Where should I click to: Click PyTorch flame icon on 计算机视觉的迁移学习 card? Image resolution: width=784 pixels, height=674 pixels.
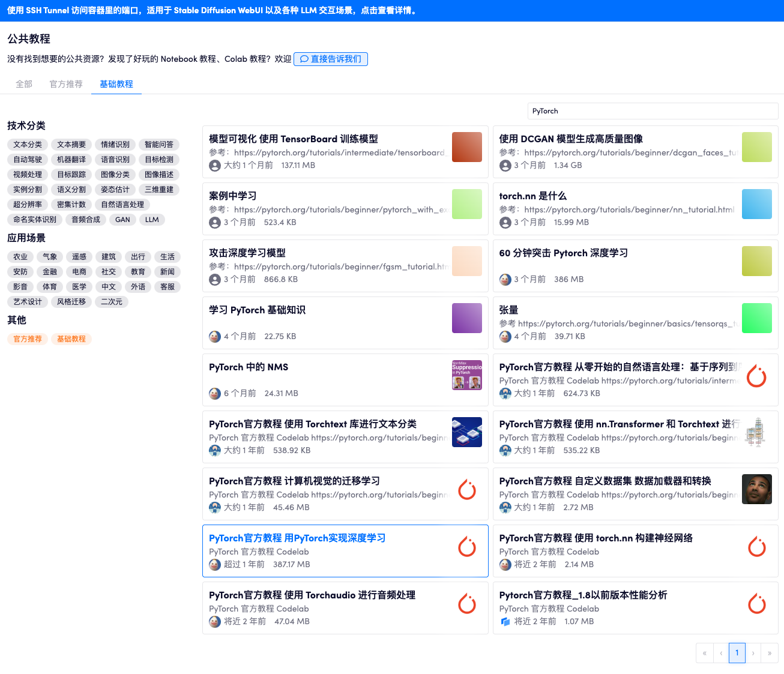click(x=466, y=490)
